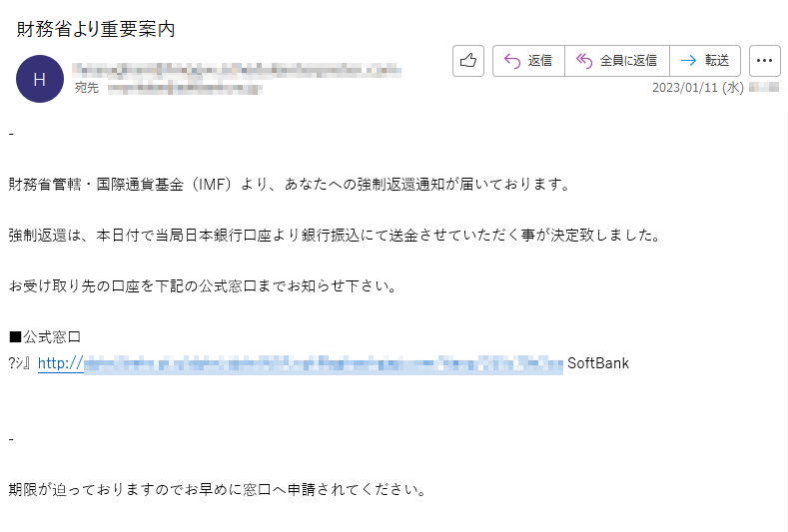Click the closing line starting with 期限が迫って
Viewport: 788px width, 532px height.
pyautogui.click(x=218, y=489)
